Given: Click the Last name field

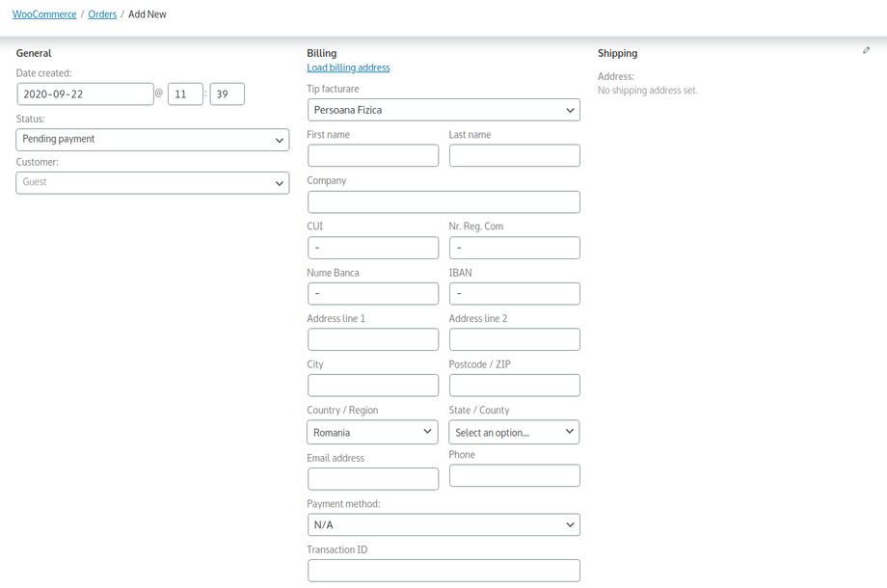Looking at the screenshot, I should coord(514,155).
